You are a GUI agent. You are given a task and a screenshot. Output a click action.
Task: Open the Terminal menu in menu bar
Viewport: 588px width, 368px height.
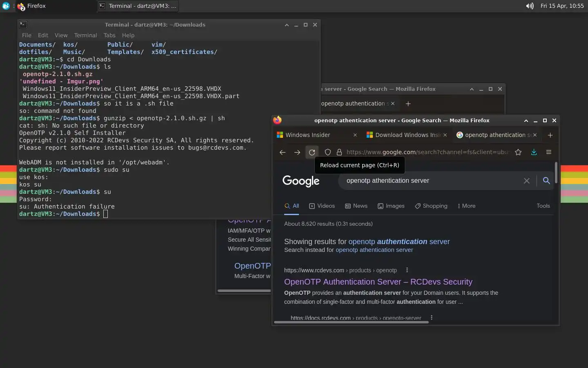click(x=85, y=35)
